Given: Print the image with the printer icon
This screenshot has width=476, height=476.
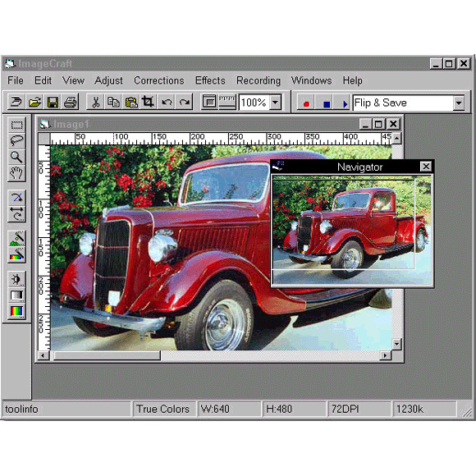Looking at the screenshot, I should (71, 102).
